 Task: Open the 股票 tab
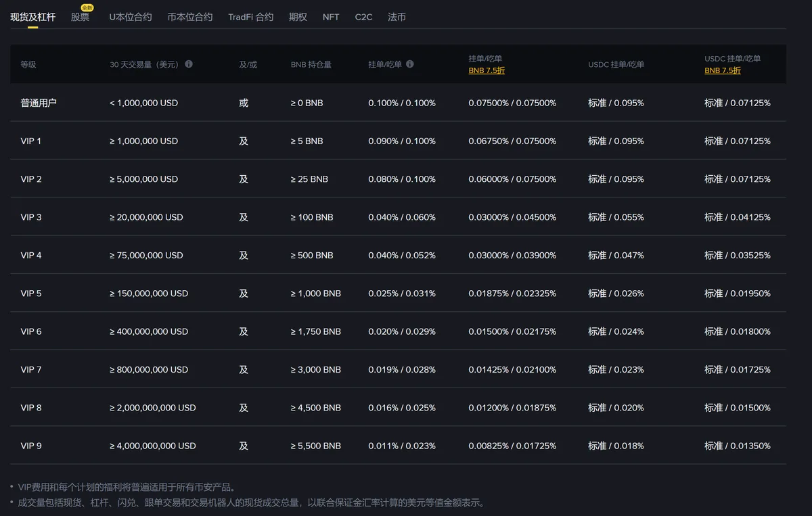pyautogui.click(x=80, y=17)
